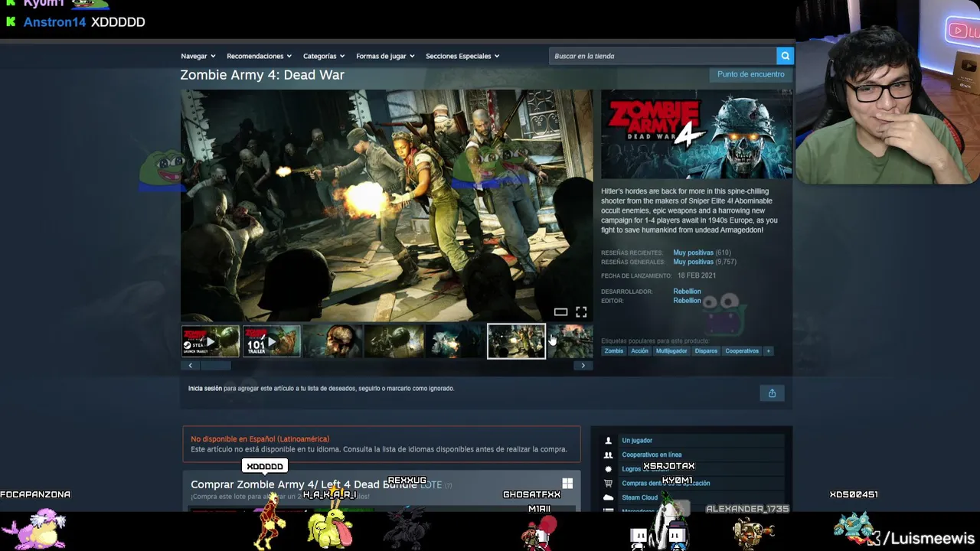980x551 pixels.
Task: Open Cooperativos en línea feature link
Action: pos(652,455)
